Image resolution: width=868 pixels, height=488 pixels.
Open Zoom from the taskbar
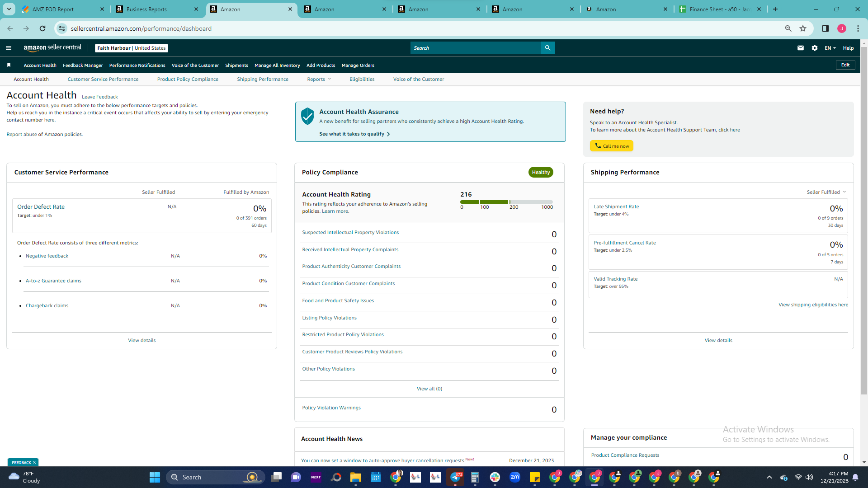pyautogui.click(x=515, y=477)
